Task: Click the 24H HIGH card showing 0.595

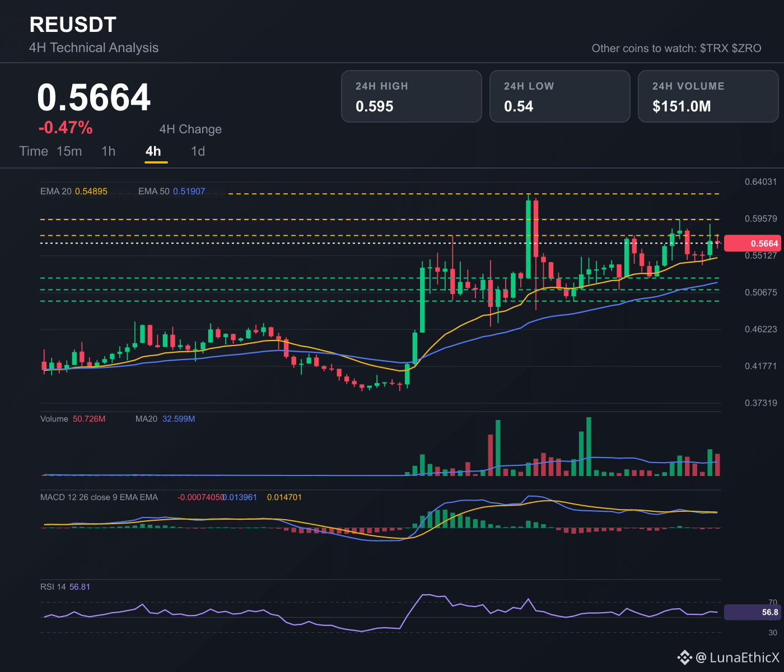Action: 412,96
